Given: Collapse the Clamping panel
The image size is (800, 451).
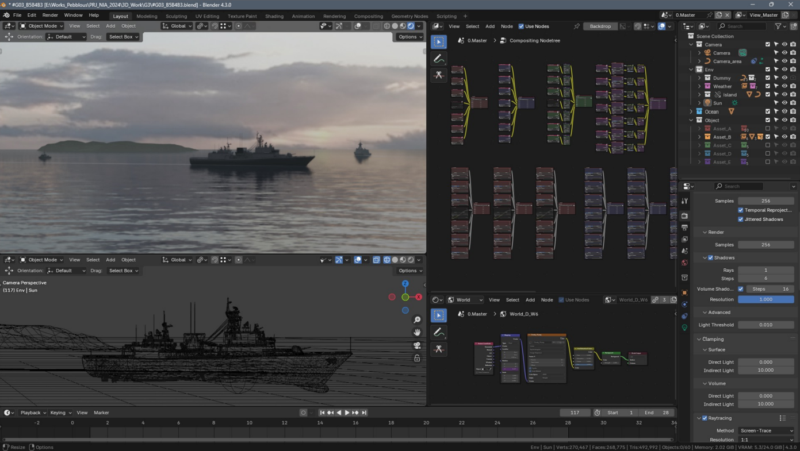Looking at the screenshot, I should (712, 339).
